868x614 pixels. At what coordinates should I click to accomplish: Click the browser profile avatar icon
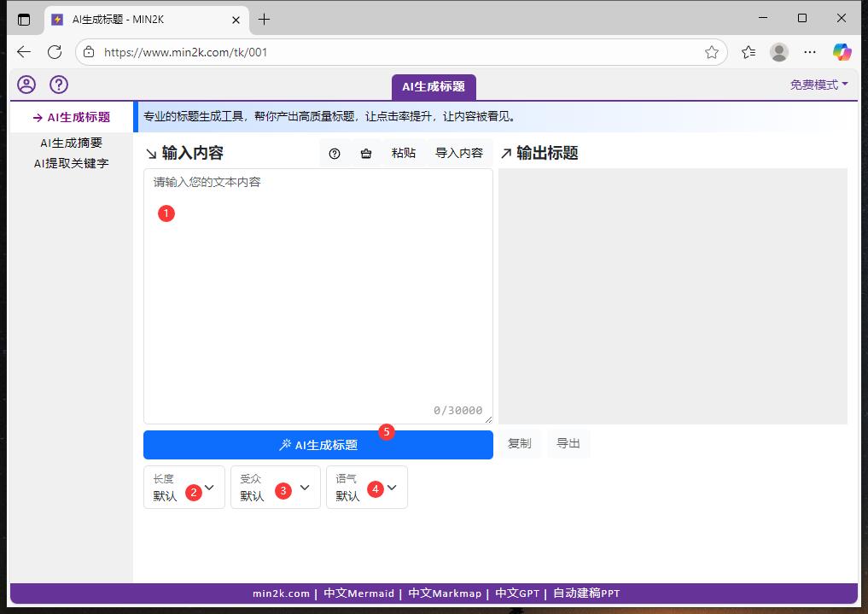point(778,52)
